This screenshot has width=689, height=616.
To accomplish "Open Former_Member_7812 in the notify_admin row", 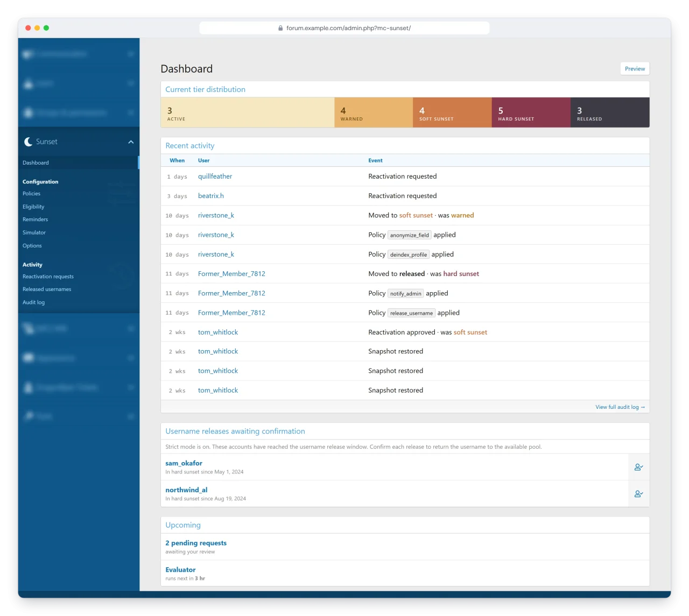I will click(231, 293).
